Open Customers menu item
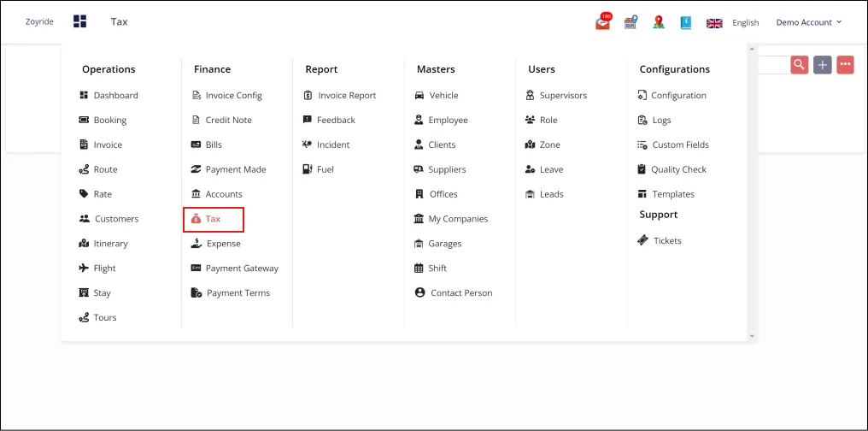Viewport: 868px width, 431px height. tap(109, 219)
